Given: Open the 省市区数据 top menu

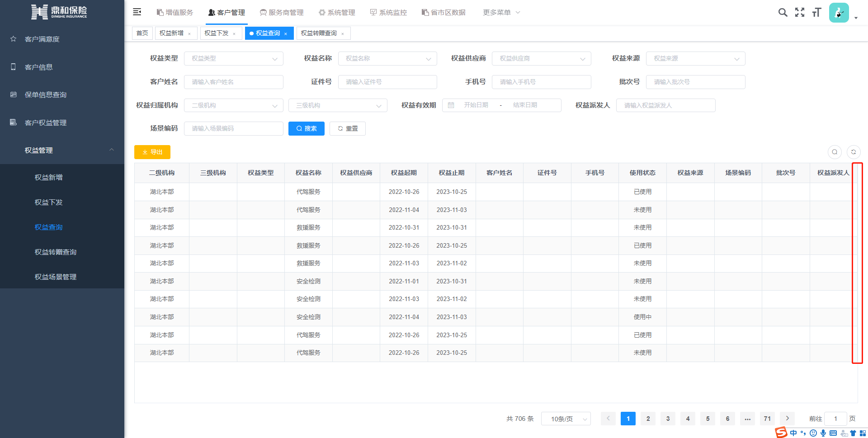Looking at the screenshot, I should click(x=443, y=13).
